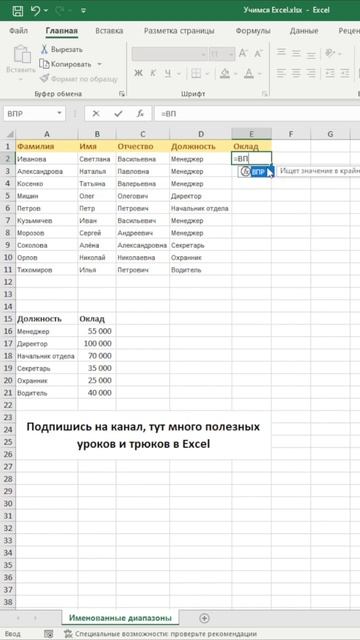Align text to top of cell
Viewport: 360px width, 640px height.
point(280,53)
